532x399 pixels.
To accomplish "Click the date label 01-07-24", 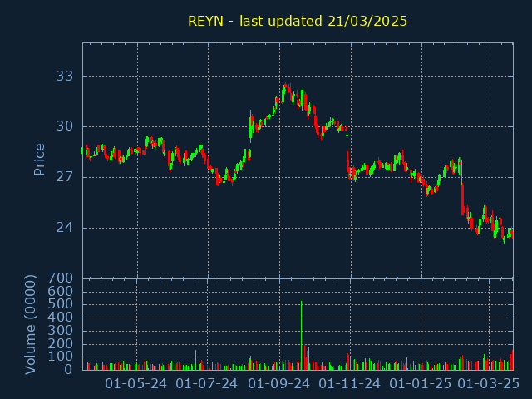I will [207, 384].
